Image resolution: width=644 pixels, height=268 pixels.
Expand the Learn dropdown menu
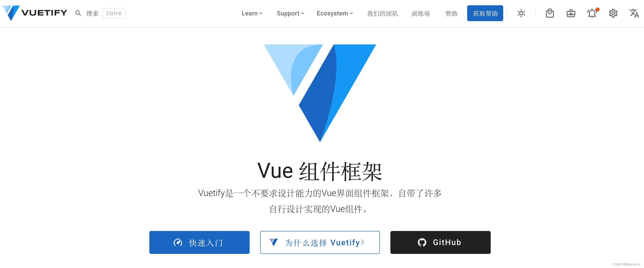click(252, 14)
